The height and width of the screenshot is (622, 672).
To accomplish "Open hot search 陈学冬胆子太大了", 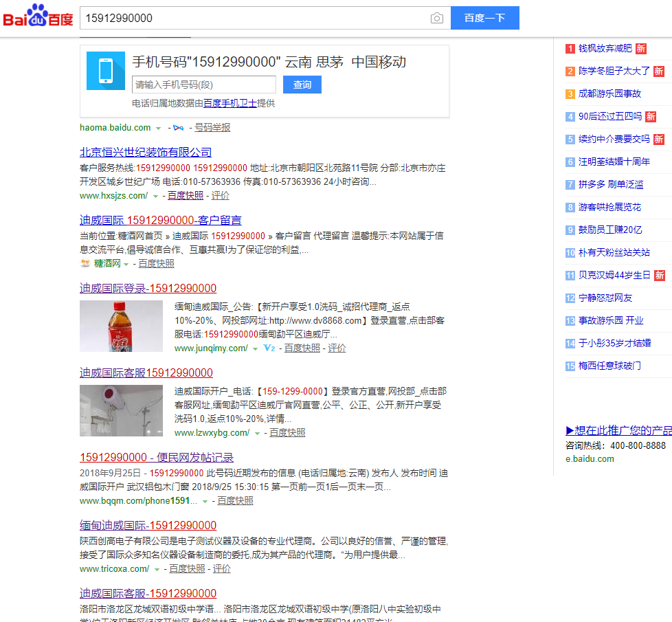I will 614,71.
